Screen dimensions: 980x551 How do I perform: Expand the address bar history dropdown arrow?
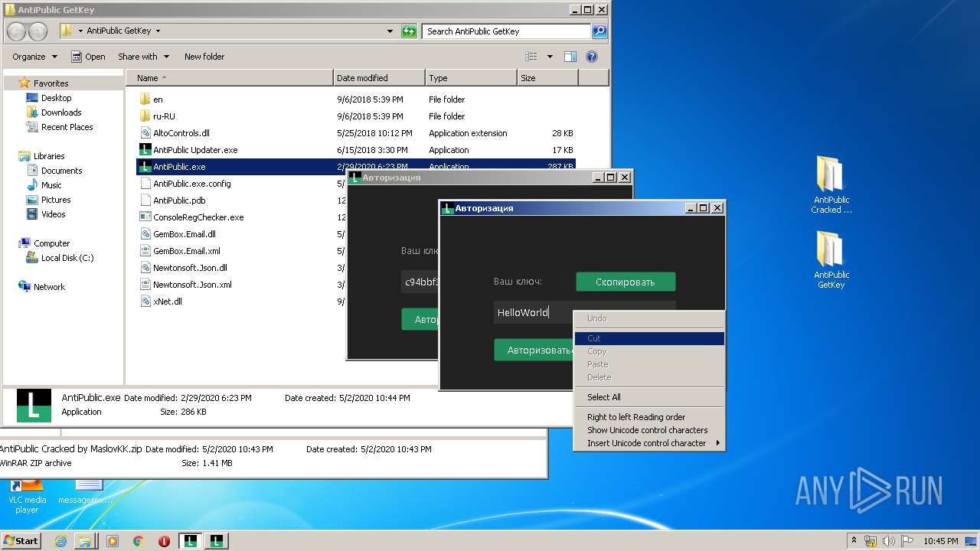[x=390, y=31]
